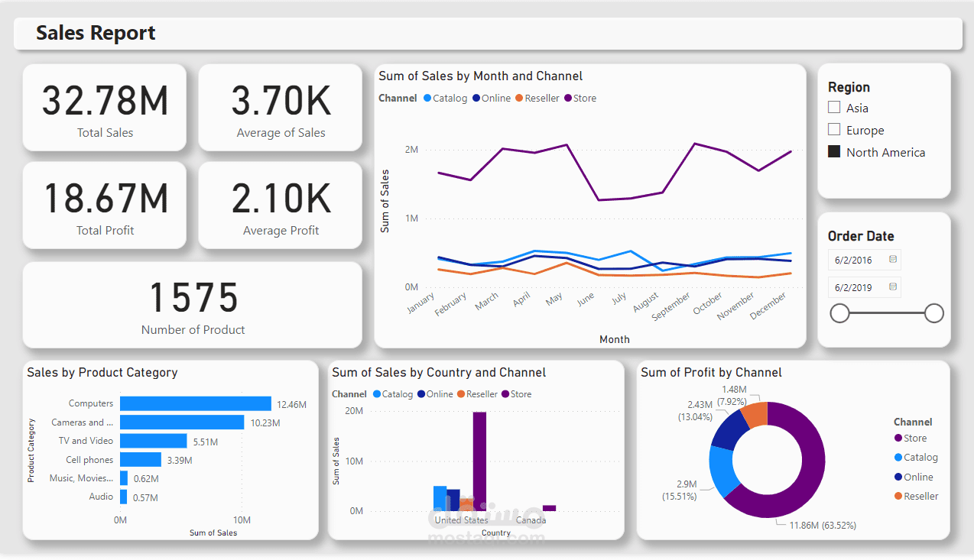Screen dimensions: 974x560
Task: Click the Number of Product card
Action: pyautogui.click(x=193, y=305)
